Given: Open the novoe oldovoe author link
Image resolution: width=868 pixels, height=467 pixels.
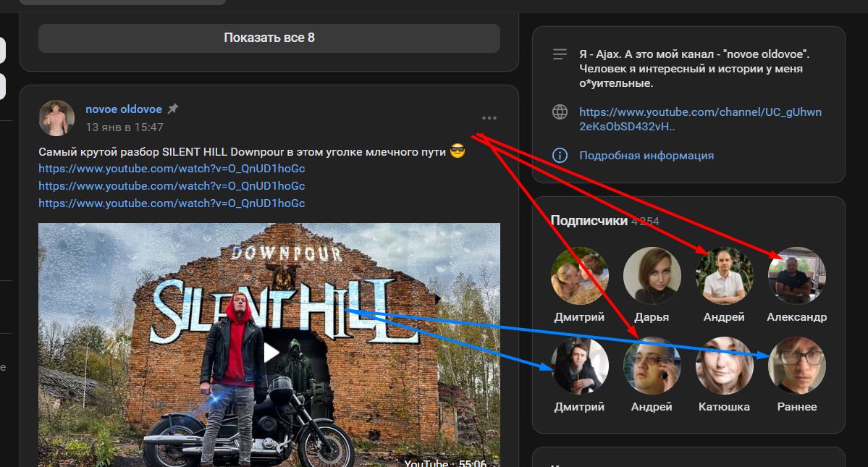Looking at the screenshot, I should click(124, 109).
